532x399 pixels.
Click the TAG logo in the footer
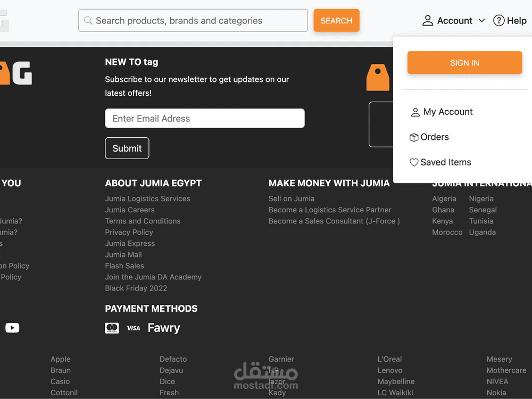(x=16, y=73)
